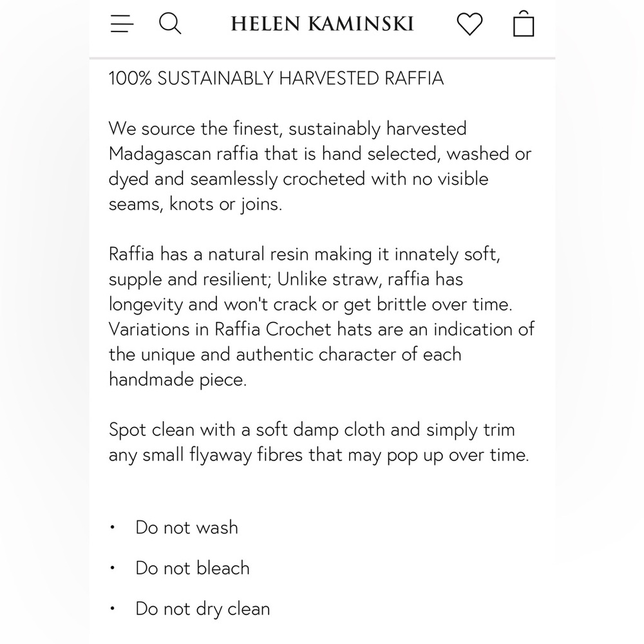Select the 'Do not bleach' list item
This screenshot has height=644, width=644.
(x=193, y=568)
